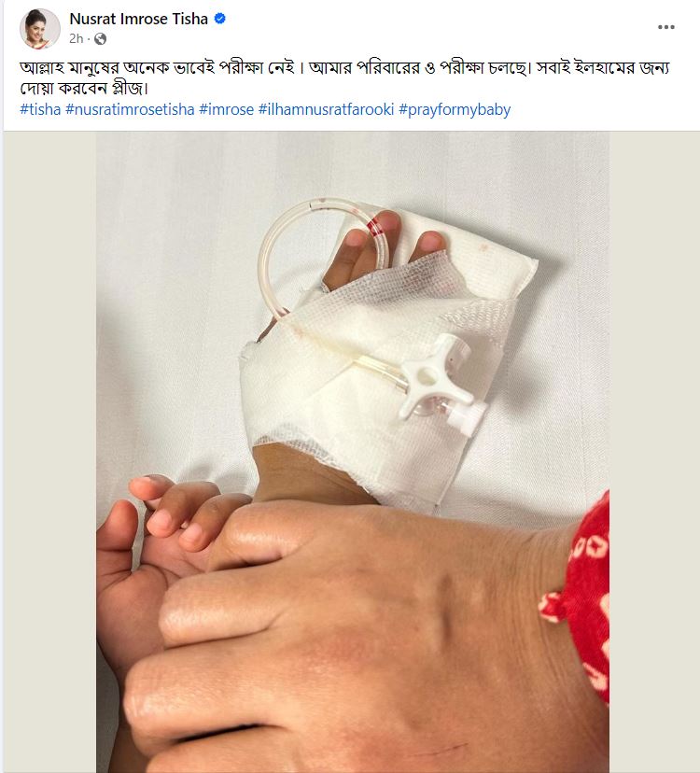Click the globe public audience icon
This screenshot has width=700, height=773.
coord(100,39)
